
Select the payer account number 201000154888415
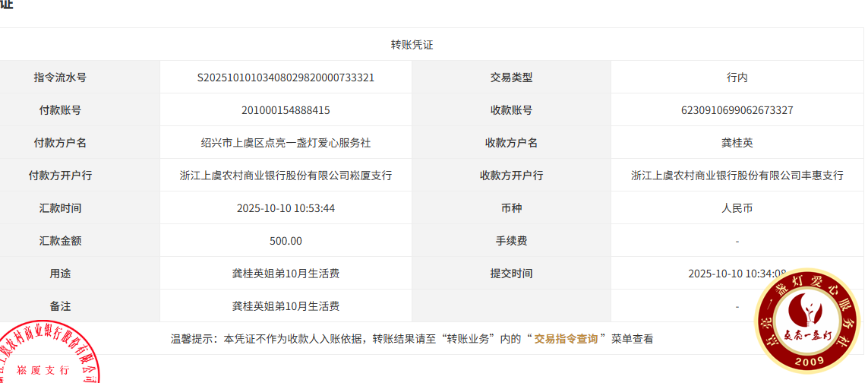pos(286,110)
